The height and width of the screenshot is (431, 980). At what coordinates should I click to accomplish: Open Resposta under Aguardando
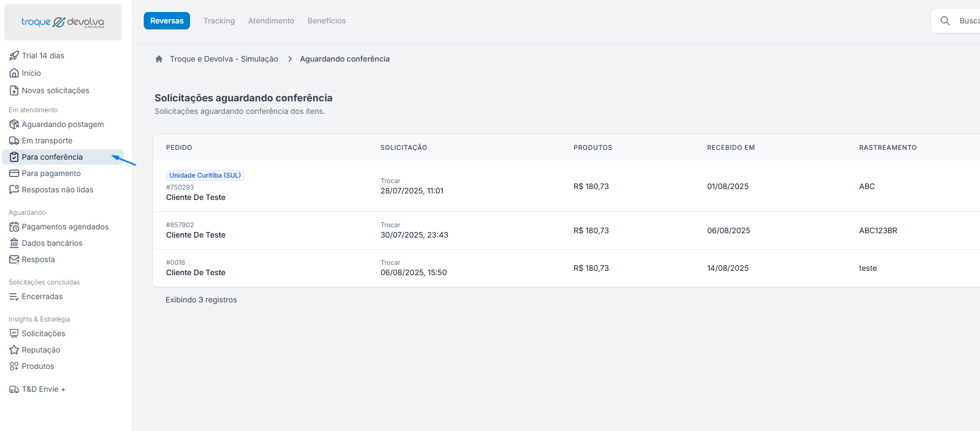38,259
